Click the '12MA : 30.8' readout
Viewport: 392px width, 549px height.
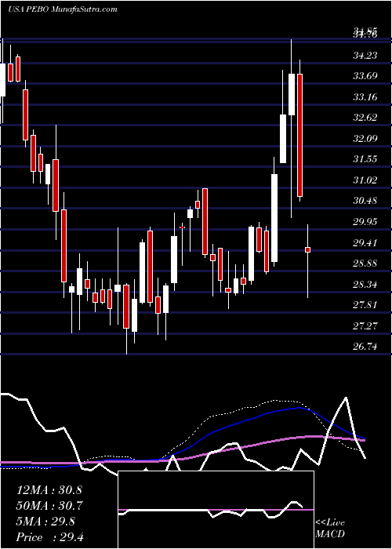[x=49, y=490]
